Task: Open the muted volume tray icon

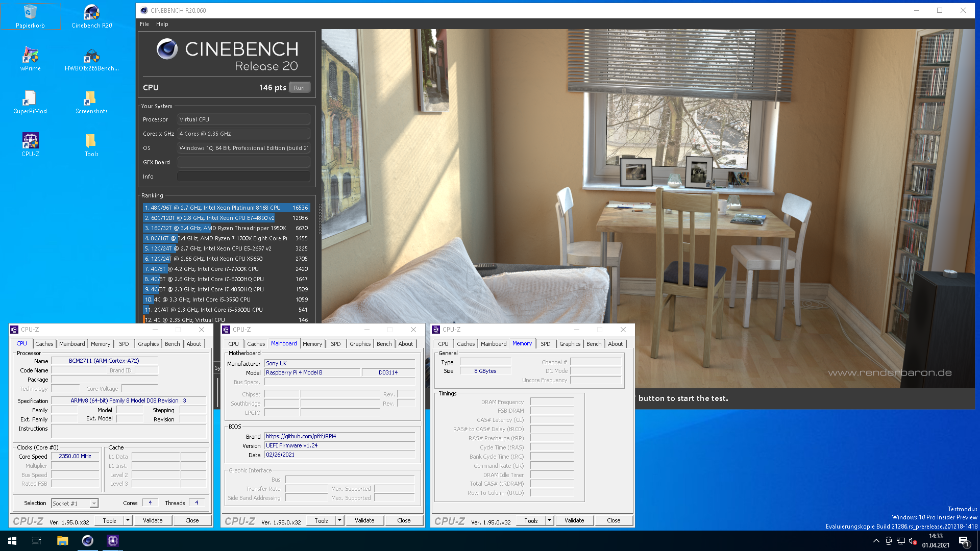Action: pyautogui.click(x=913, y=541)
